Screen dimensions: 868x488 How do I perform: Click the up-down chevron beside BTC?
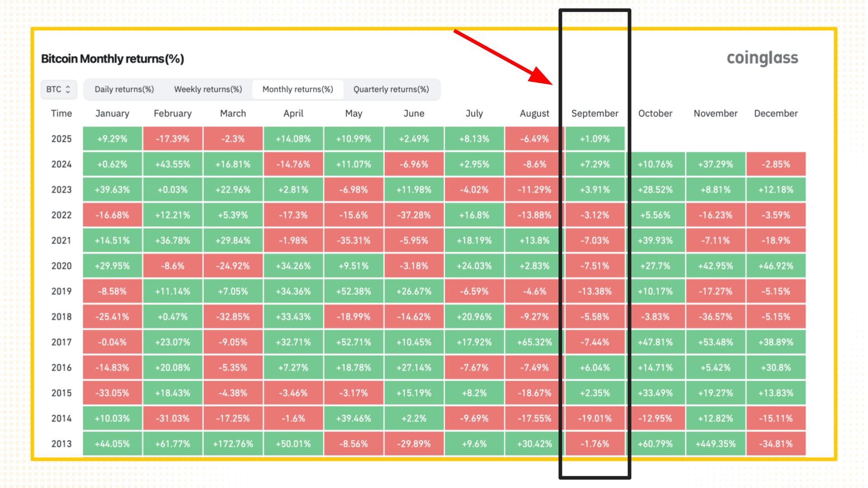coord(68,89)
